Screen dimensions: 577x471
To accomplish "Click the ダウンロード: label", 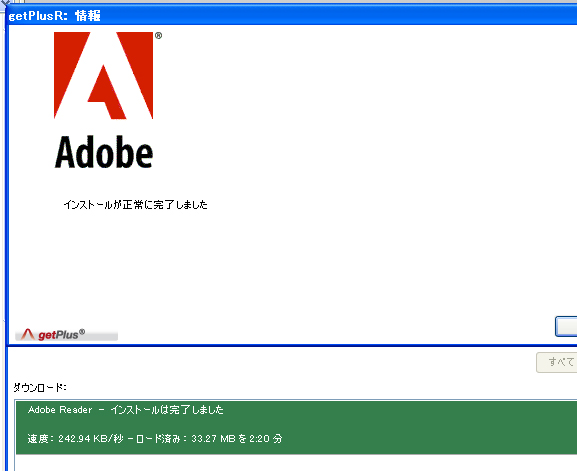I will pyautogui.click(x=40, y=387).
